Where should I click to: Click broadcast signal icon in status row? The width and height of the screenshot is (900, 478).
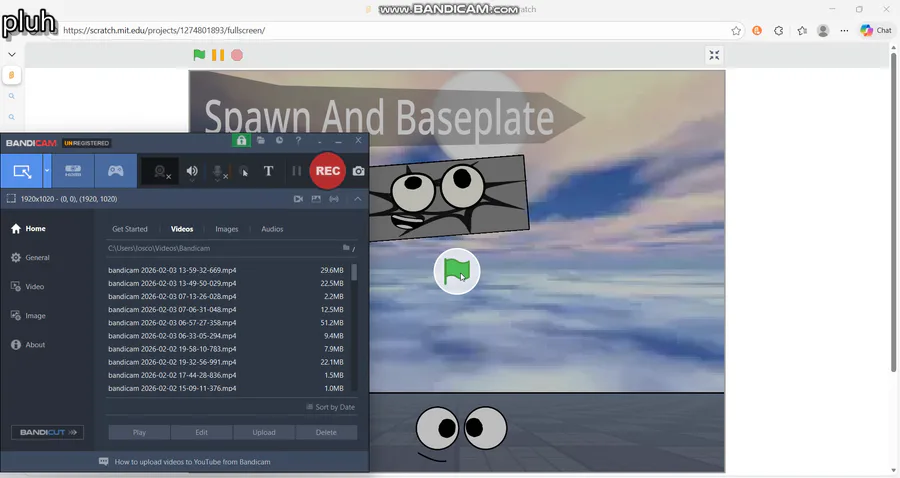[334, 199]
